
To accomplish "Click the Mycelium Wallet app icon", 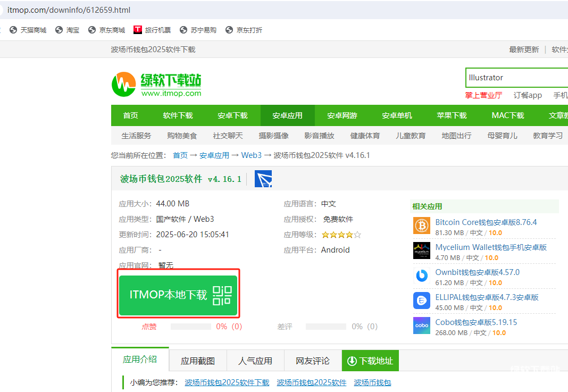I will click(421, 251).
